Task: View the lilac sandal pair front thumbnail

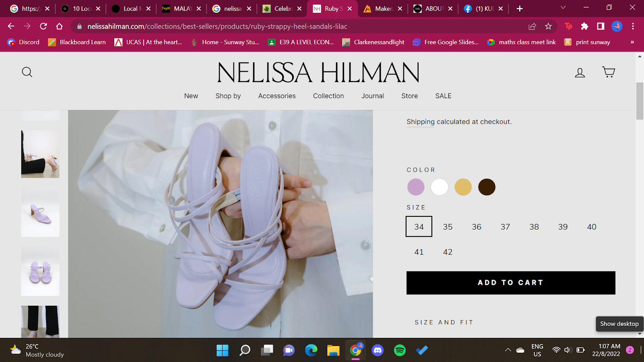Action: pyautogui.click(x=40, y=272)
